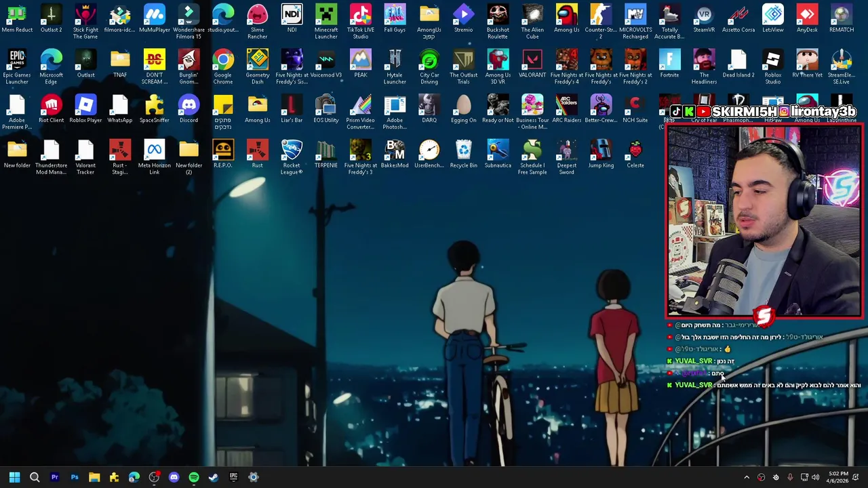Select the Discord desktop shortcut
Screen dimensions: 868x488
189,109
